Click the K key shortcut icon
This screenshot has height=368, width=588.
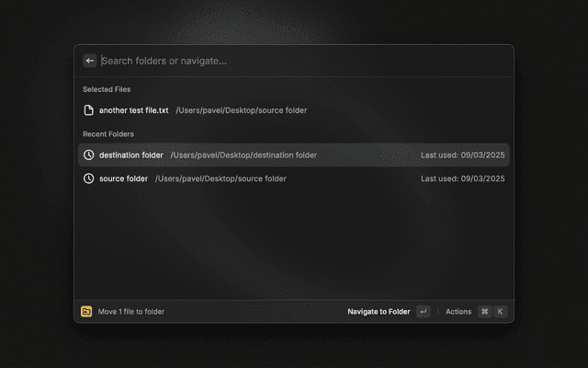500,312
